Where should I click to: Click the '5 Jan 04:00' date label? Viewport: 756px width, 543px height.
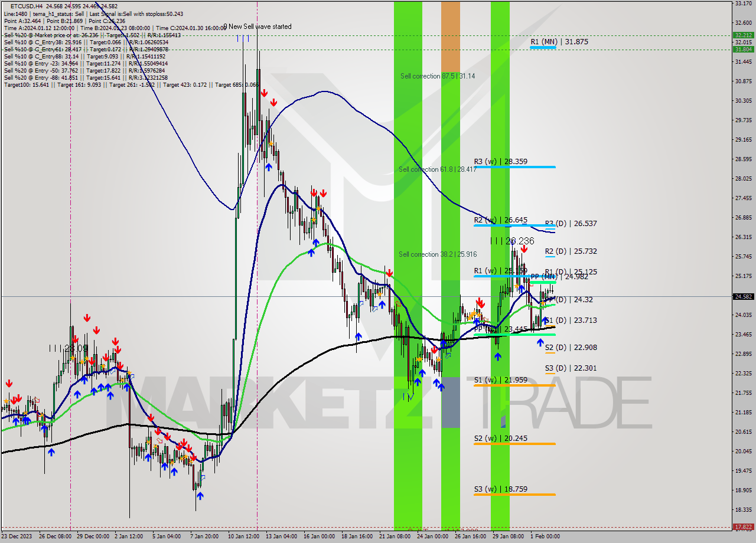point(167,537)
